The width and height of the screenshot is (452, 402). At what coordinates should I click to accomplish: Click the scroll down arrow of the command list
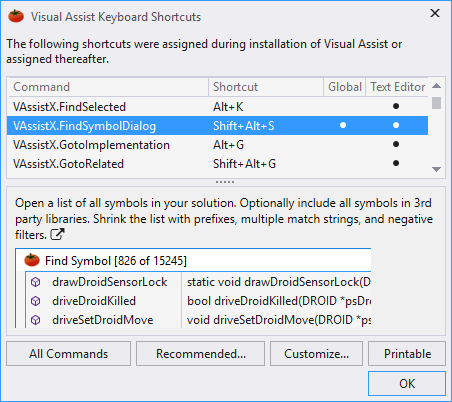[436, 169]
